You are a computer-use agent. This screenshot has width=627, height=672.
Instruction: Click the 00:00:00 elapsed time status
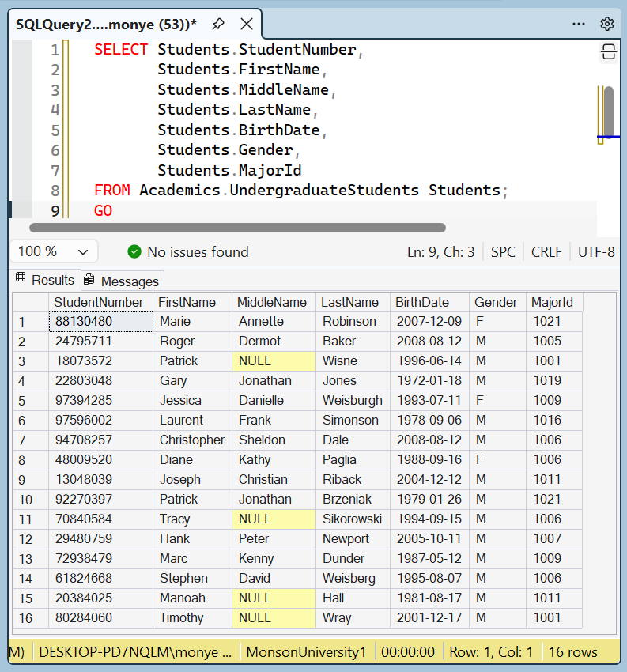coord(407,652)
